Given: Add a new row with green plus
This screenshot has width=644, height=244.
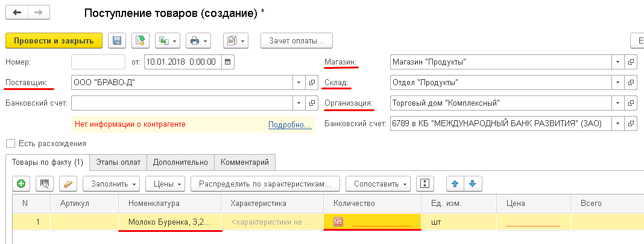Looking at the screenshot, I should click(x=21, y=183).
